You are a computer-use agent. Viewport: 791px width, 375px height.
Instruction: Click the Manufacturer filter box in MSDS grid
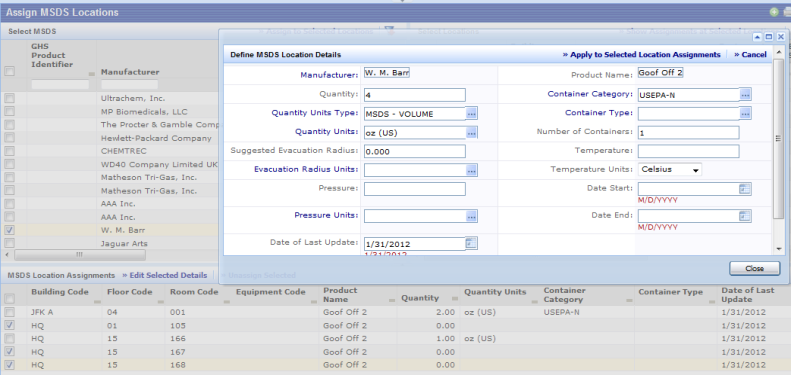[x=130, y=85]
